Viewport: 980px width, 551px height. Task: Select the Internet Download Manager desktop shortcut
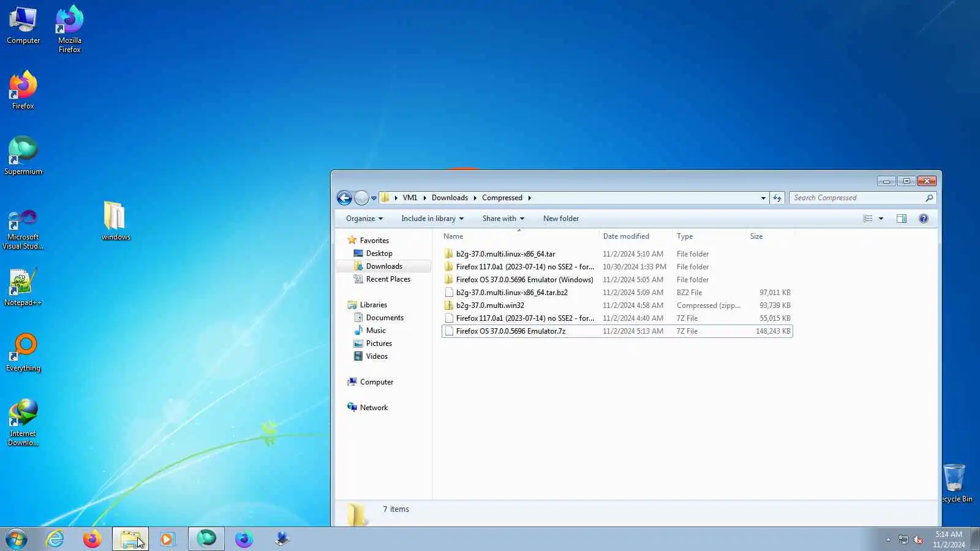(23, 422)
